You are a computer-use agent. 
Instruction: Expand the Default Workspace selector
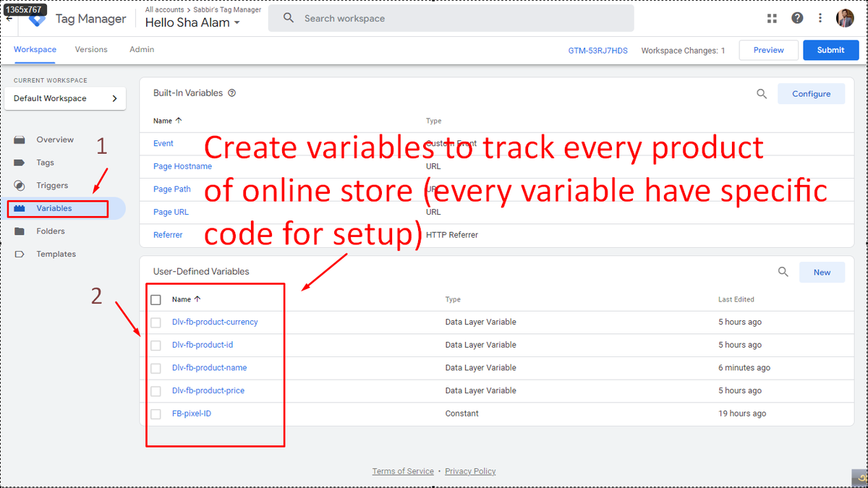tap(65, 98)
